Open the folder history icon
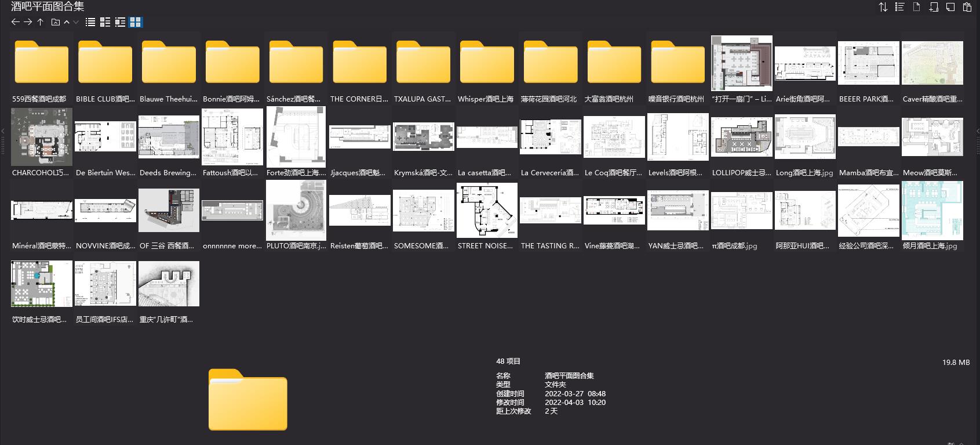 click(56, 22)
